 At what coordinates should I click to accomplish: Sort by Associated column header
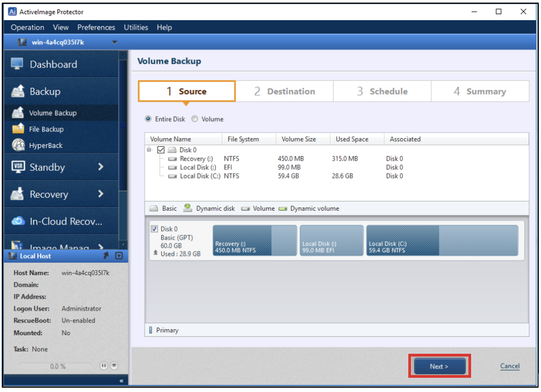[456, 139]
